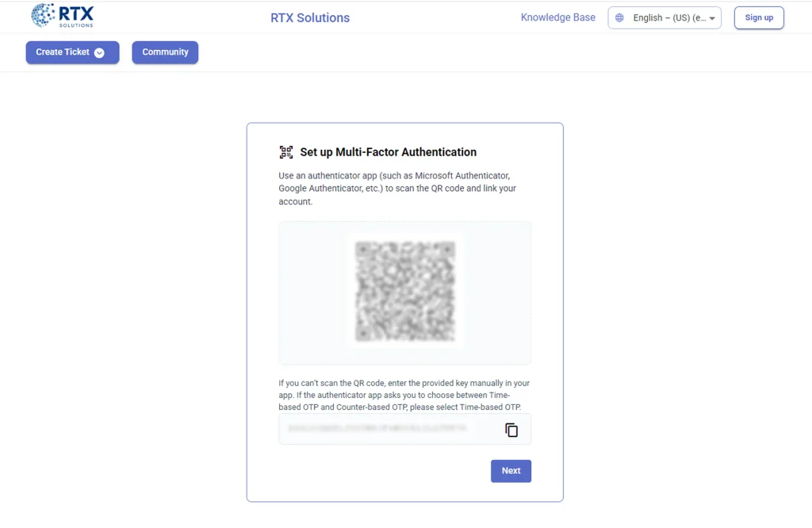The width and height of the screenshot is (812, 528).
Task: Click the chevron arrow in Create Ticket
Action: [x=99, y=53]
